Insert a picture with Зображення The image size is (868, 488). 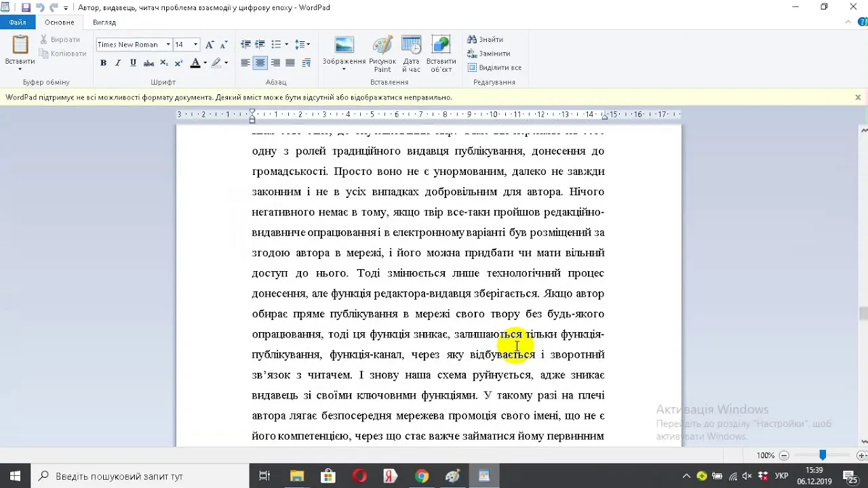(344, 45)
